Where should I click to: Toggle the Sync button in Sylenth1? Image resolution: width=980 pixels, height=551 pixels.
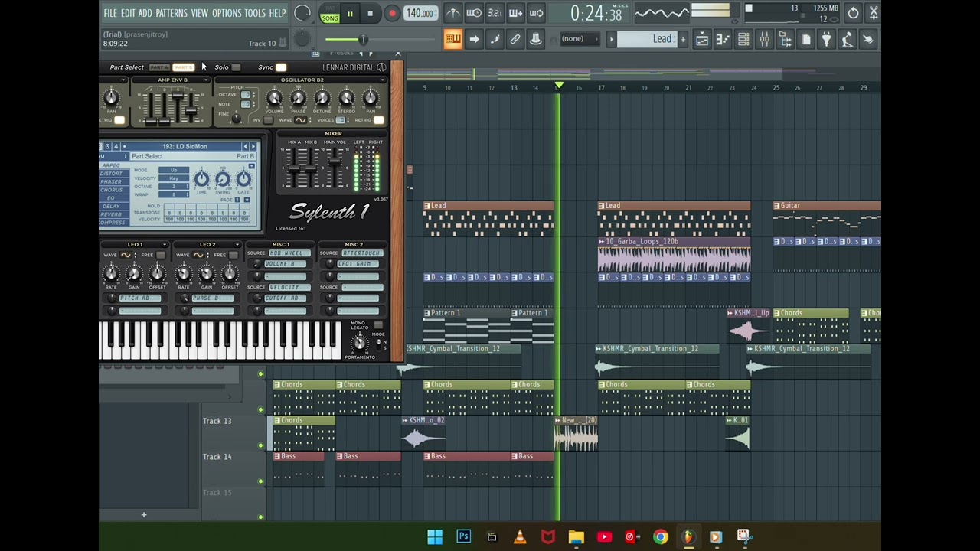pyautogui.click(x=281, y=67)
